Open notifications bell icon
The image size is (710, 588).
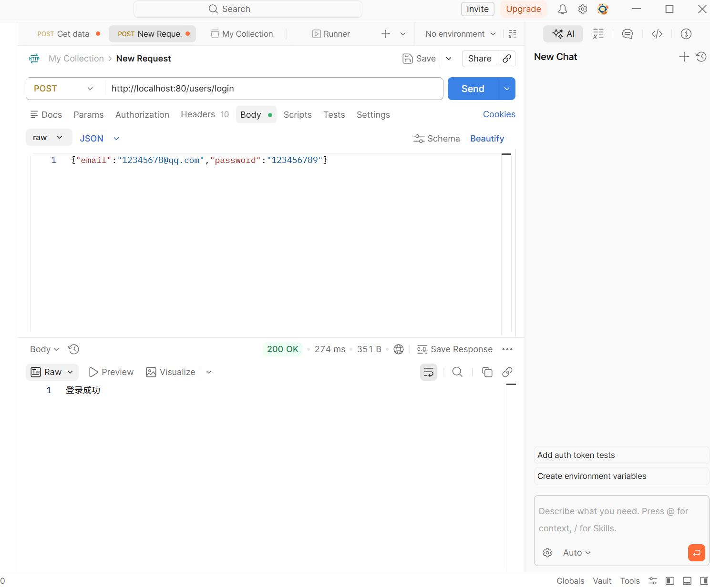563,9
